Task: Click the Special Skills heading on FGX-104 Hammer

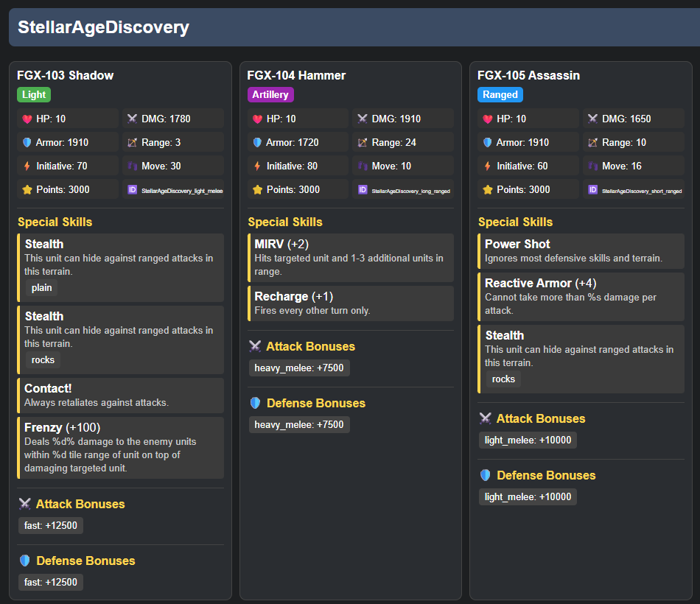Action: click(x=285, y=222)
